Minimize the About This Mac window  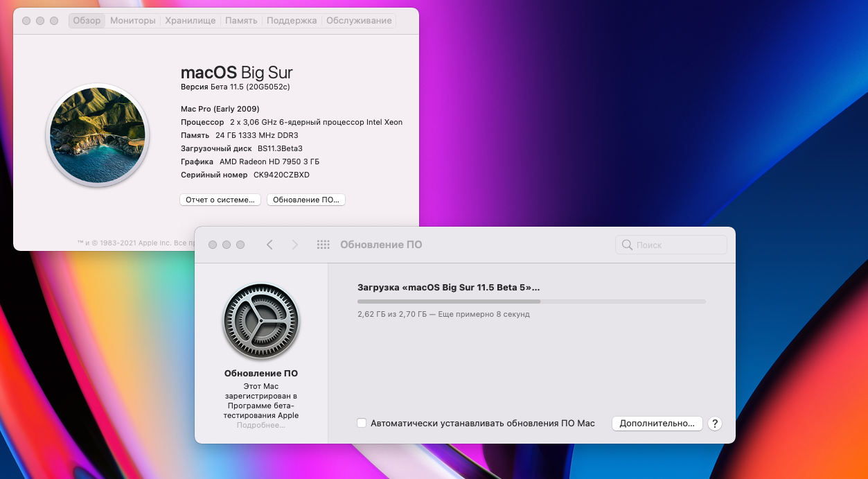point(40,21)
